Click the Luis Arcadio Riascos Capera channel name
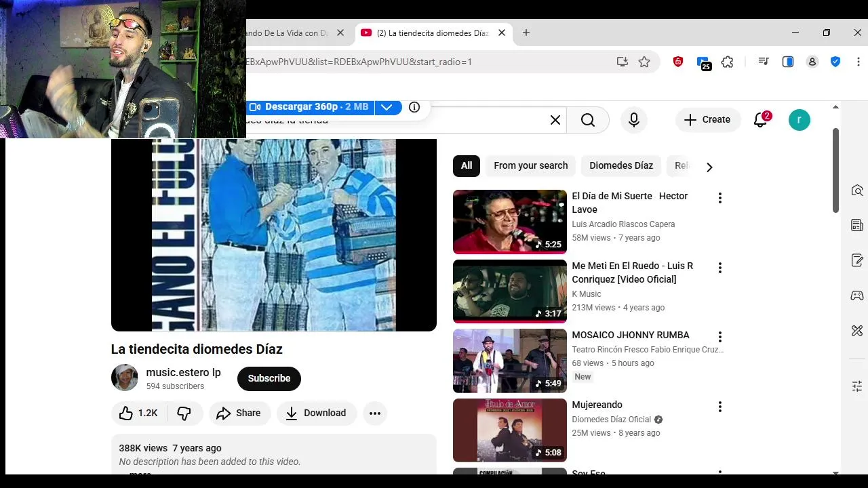 (623, 224)
